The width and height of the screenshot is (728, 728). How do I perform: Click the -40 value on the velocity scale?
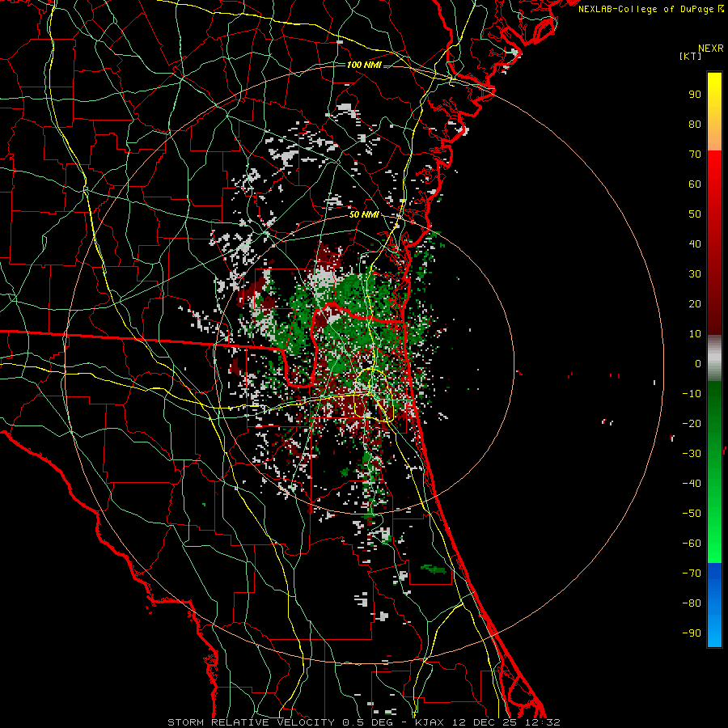tap(692, 484)
